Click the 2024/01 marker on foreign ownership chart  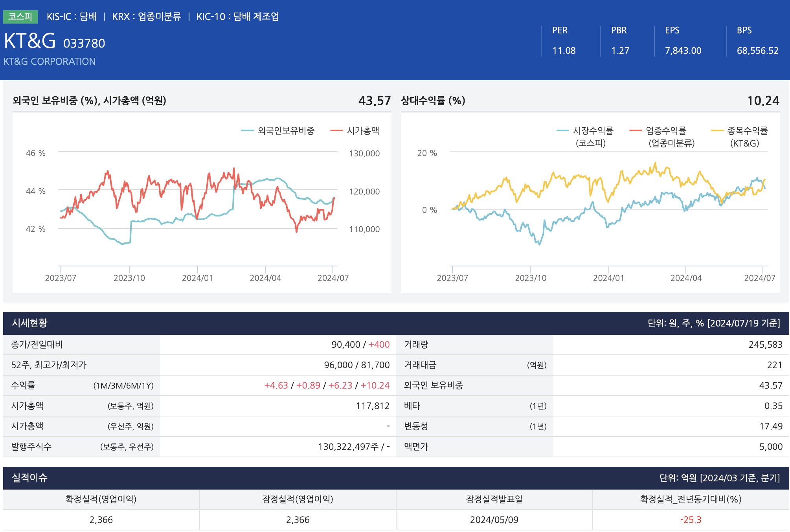(197, 278)
